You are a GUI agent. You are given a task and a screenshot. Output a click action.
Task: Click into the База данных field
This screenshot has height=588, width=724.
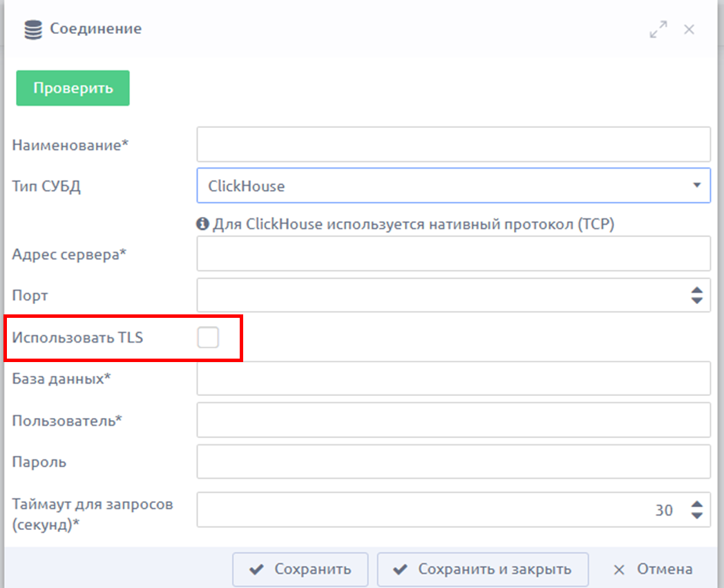pyautogui.click(x=453, y=379)
